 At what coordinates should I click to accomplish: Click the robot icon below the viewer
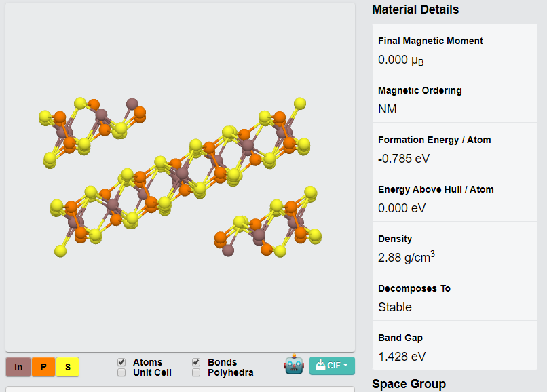click(x=294, y=366)
